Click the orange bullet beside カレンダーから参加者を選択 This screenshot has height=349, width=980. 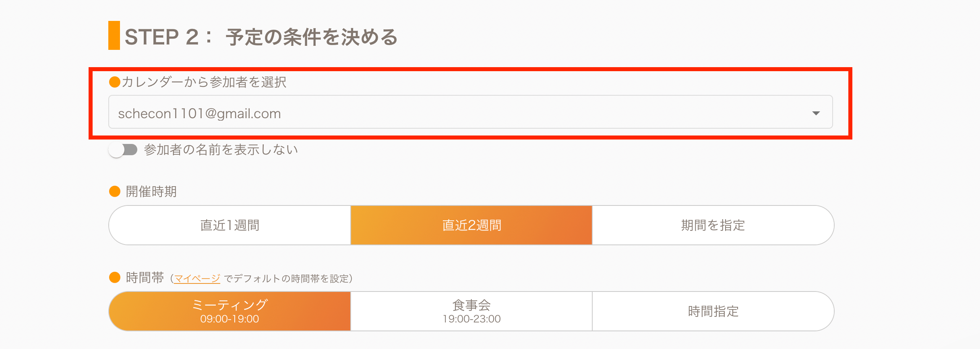(115, 82)
